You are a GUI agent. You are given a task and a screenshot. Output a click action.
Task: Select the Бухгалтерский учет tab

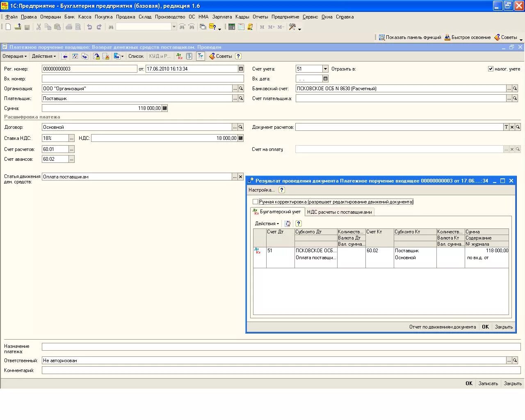coord(277,212)
